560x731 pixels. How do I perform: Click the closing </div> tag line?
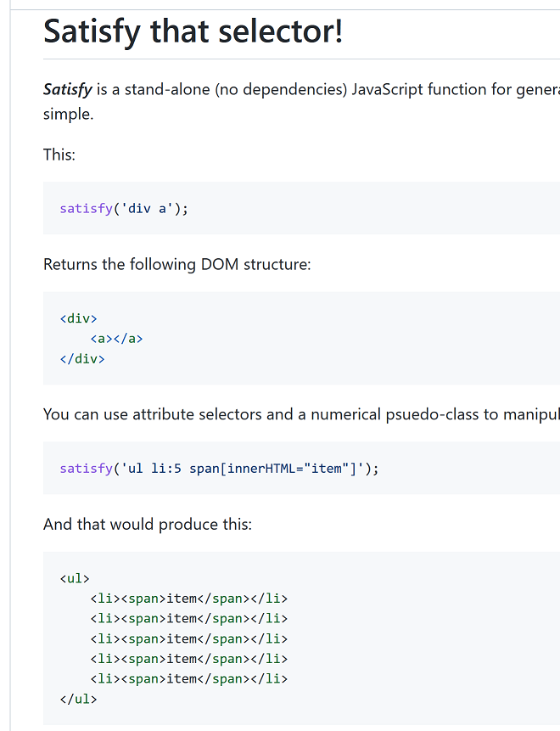tap(82, 358)
